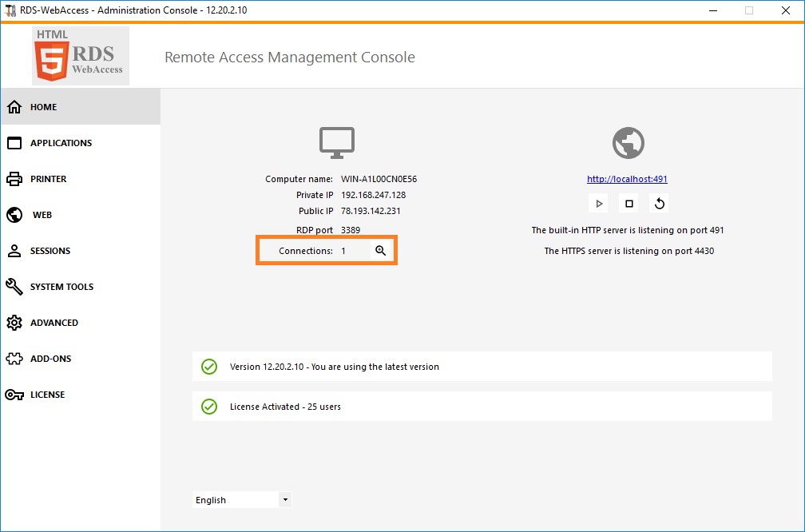Open the PRINTER settings section
Image resolution: width=805 pixels, height=532 pixels.
(x=81, y=179)
